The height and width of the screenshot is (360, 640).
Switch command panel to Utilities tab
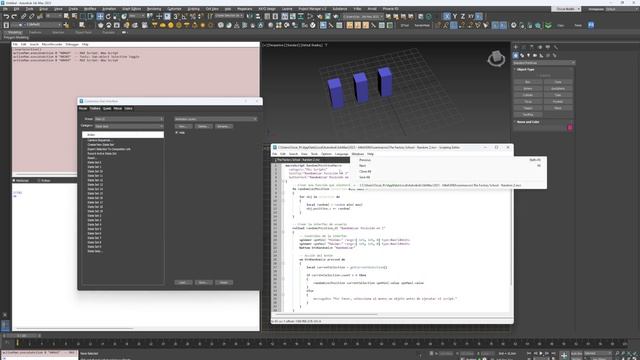(x=556, y=47)
